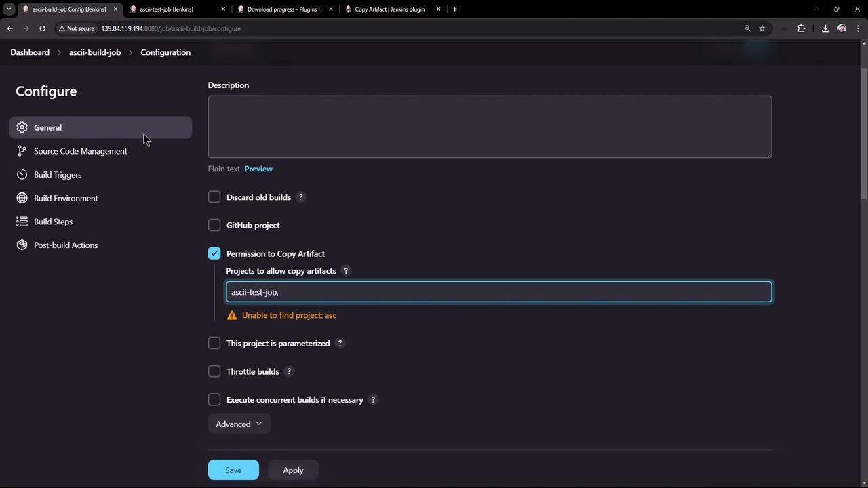Viewport: 868px width, 488px height.
Task: Jump to Post-build Actions section
Action: pos(101,245)
